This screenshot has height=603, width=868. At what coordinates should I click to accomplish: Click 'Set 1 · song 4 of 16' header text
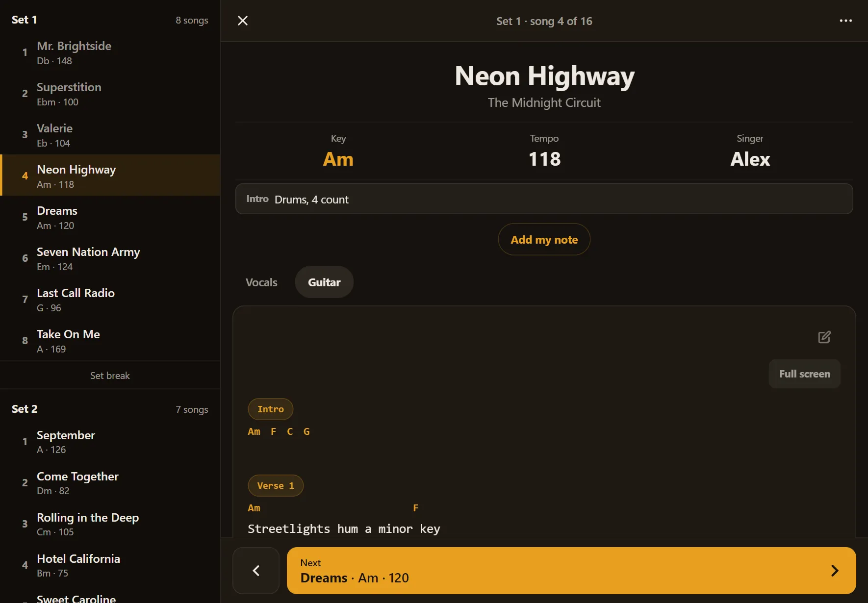[544, 21]
